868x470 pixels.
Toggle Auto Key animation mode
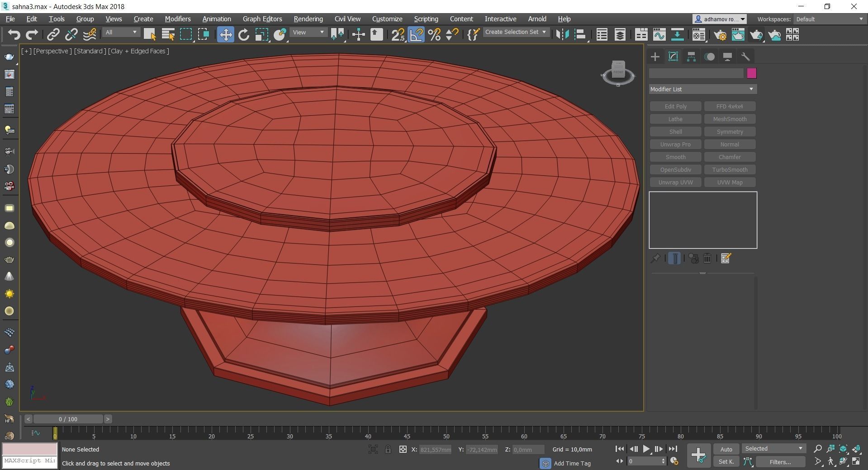tap(726, 449)
